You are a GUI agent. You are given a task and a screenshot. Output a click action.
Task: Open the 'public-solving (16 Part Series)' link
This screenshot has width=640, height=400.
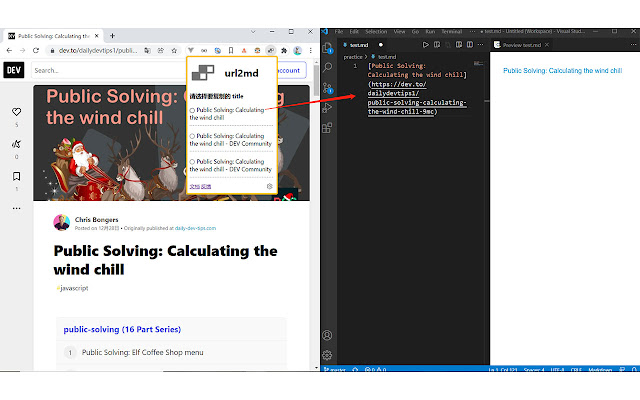pos(122,329)
